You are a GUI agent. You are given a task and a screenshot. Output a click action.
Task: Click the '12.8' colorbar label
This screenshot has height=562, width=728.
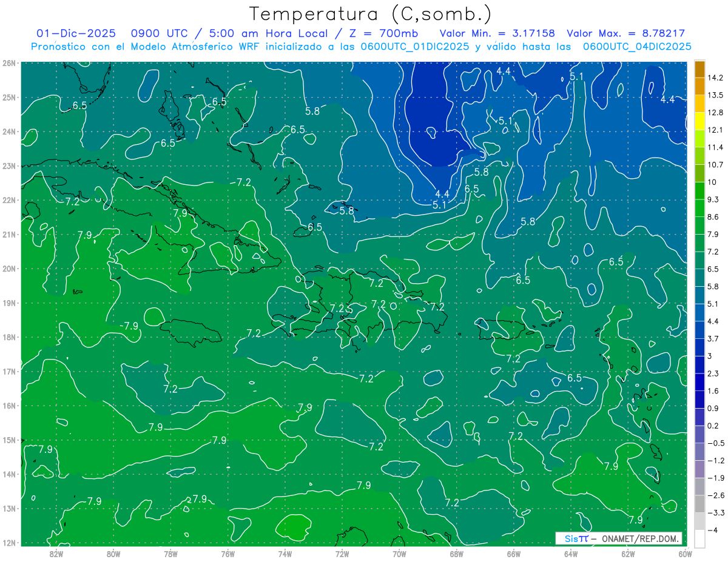(716, 113)
